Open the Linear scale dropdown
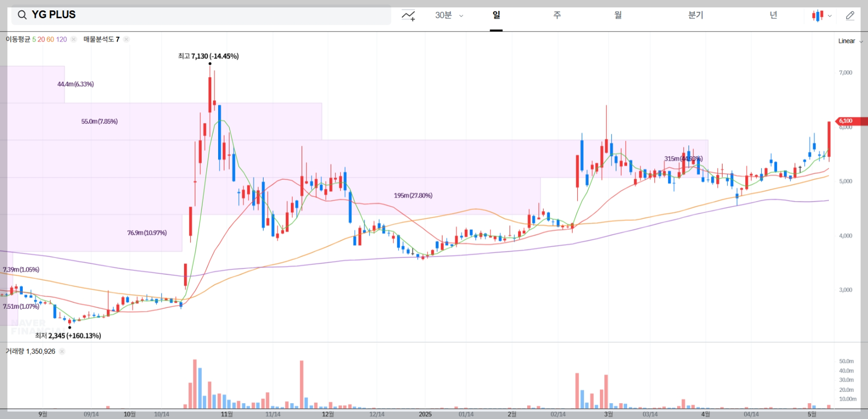Screen dimensions: 868x419 pyautogui.click(x=850, y=41)
